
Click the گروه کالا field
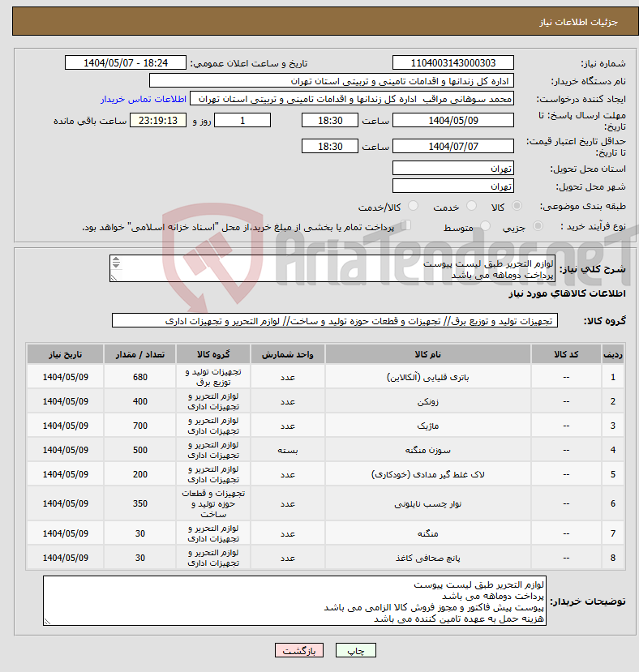(x=335, y=321)
